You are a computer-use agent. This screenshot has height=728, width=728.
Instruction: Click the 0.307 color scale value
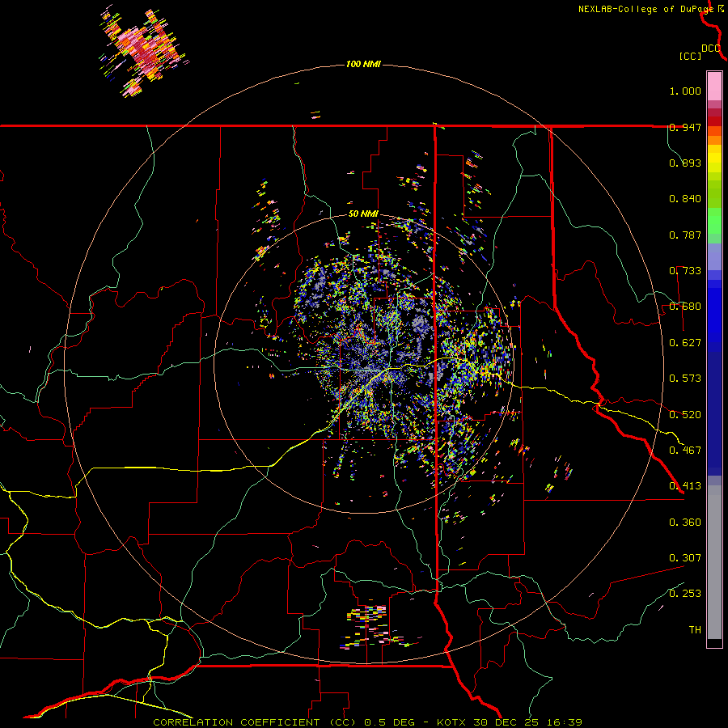coord(685,558)
